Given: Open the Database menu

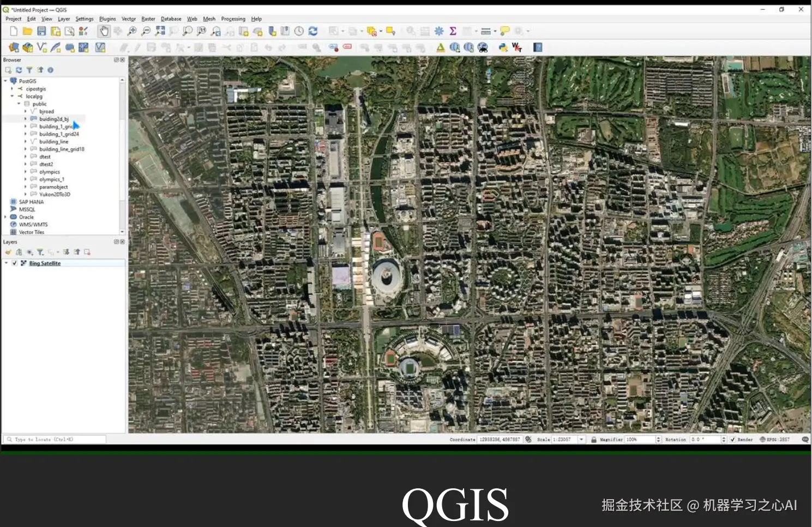Looking at the screenshot, I should 171,19.
